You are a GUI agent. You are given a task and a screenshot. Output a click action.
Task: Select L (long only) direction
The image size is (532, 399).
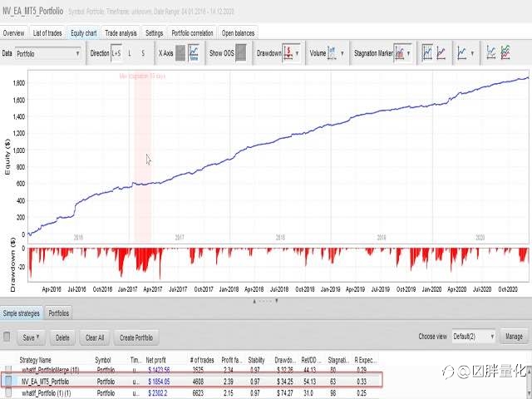130,53
